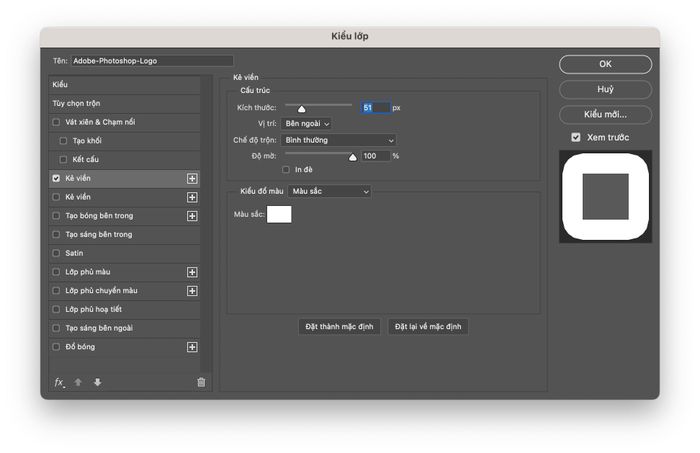This screenshot has height=453, width=700.
Task: Open the fx effects menu icon
Action: coord(59,382)
